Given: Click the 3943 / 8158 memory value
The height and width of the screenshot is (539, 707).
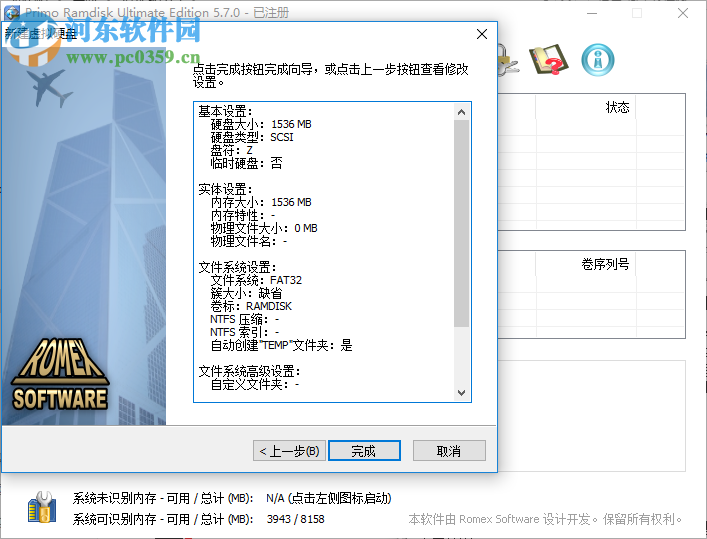Looking at the screenshot, I should coord(295,519).
